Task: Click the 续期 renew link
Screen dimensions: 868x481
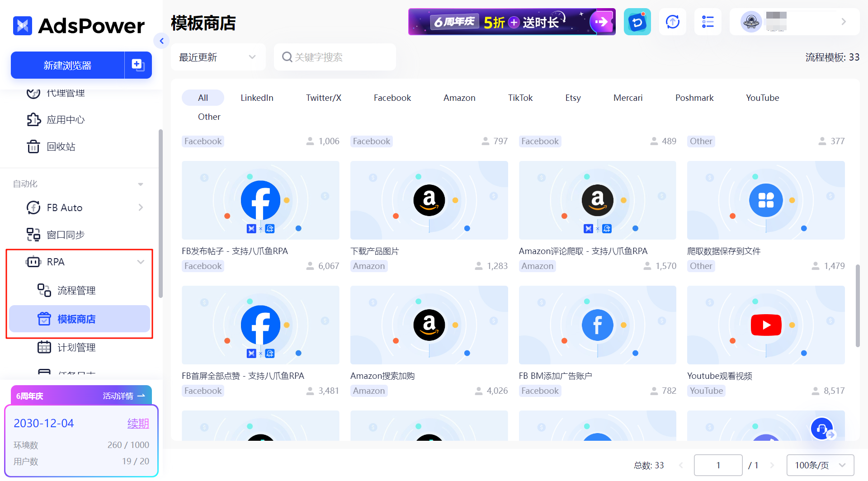Action: click(x=138, y=423)
